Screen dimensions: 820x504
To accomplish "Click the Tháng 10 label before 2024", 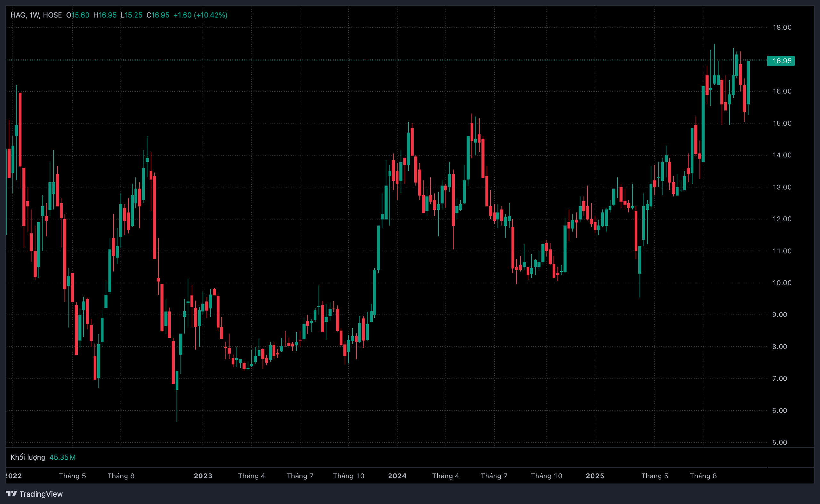I will click(x=348, y=476).
